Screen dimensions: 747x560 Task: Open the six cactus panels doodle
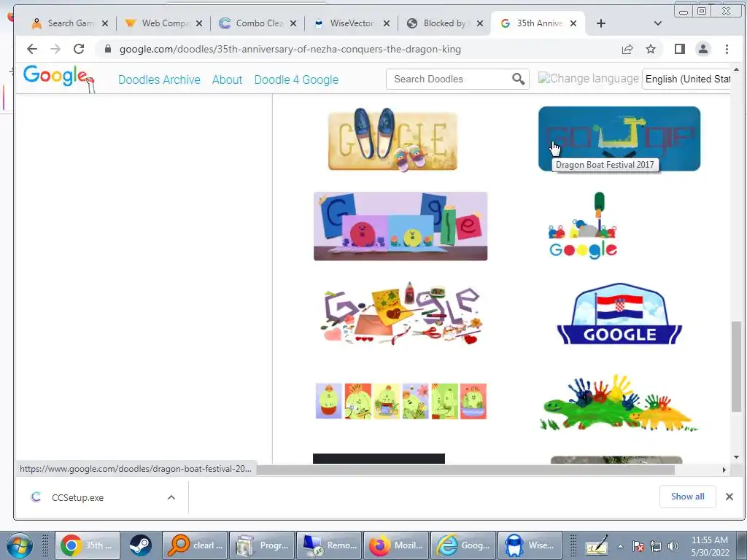[400, 401]
